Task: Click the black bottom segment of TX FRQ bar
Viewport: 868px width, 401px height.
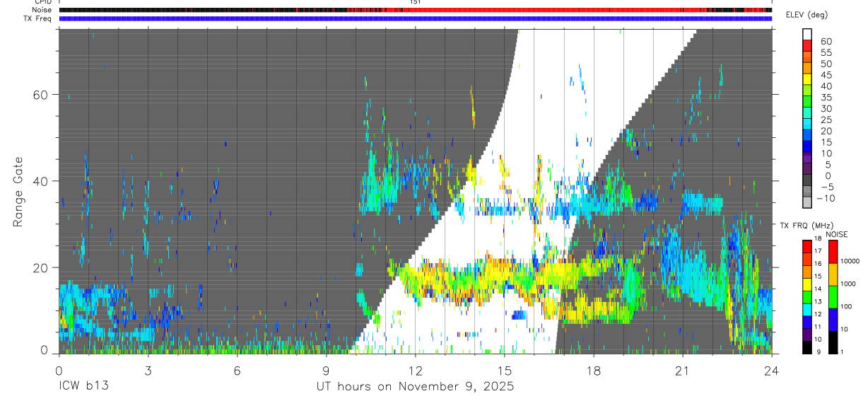Action: click(x=807, y=347)
